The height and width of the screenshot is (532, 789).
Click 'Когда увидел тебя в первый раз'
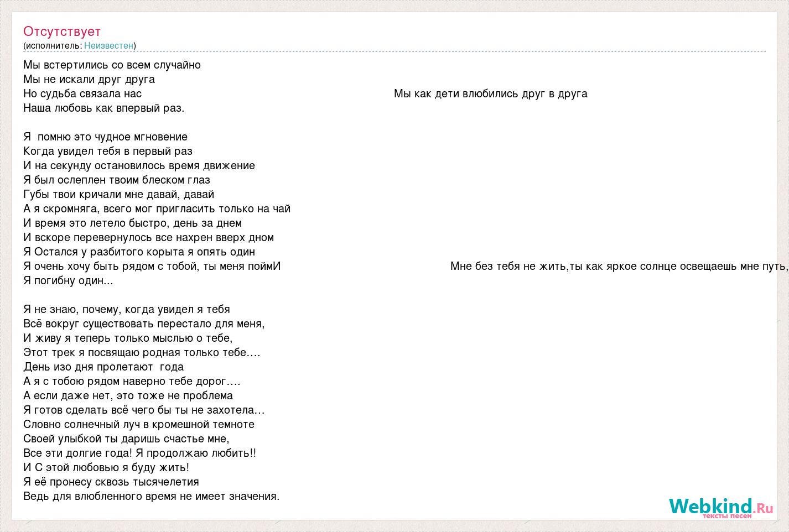(x=108, y=152)
